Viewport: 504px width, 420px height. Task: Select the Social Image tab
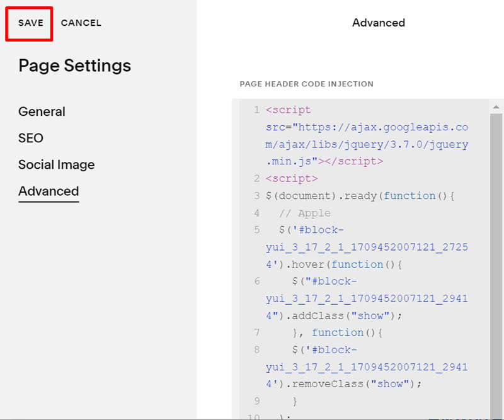56,165
